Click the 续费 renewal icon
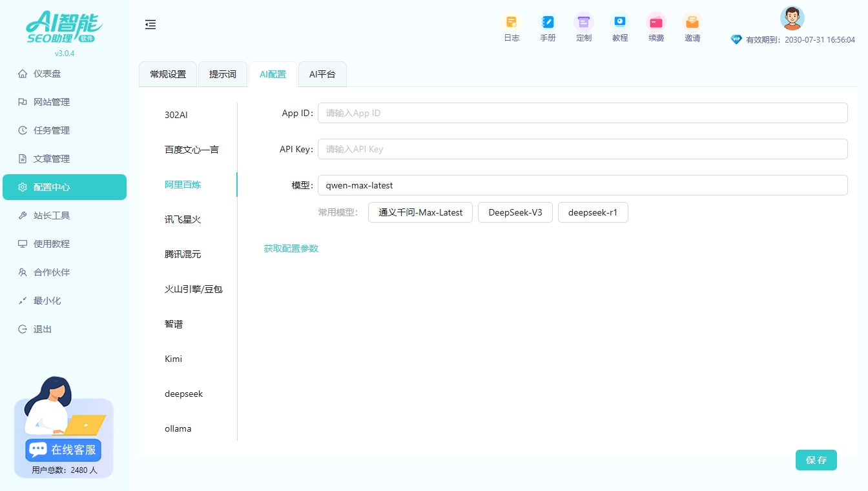Screen dimensions: 868x491 pos(656,26)
